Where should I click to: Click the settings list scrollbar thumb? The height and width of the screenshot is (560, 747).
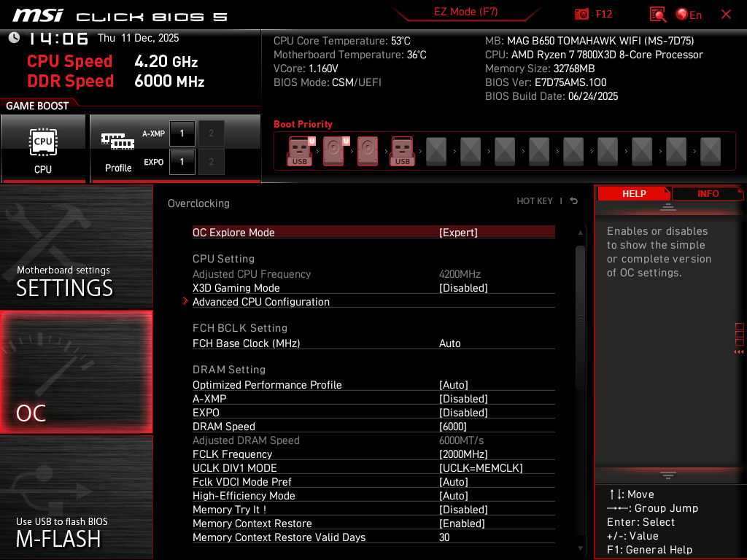click(580, 318)
